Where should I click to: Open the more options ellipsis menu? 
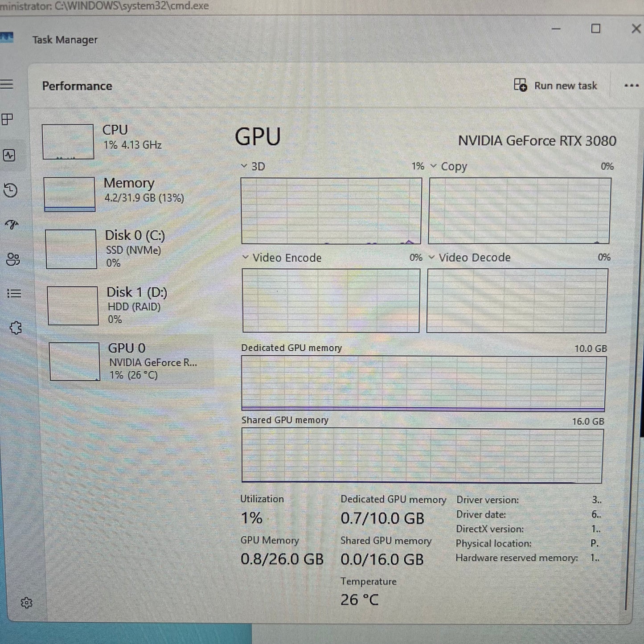[632, 86]
